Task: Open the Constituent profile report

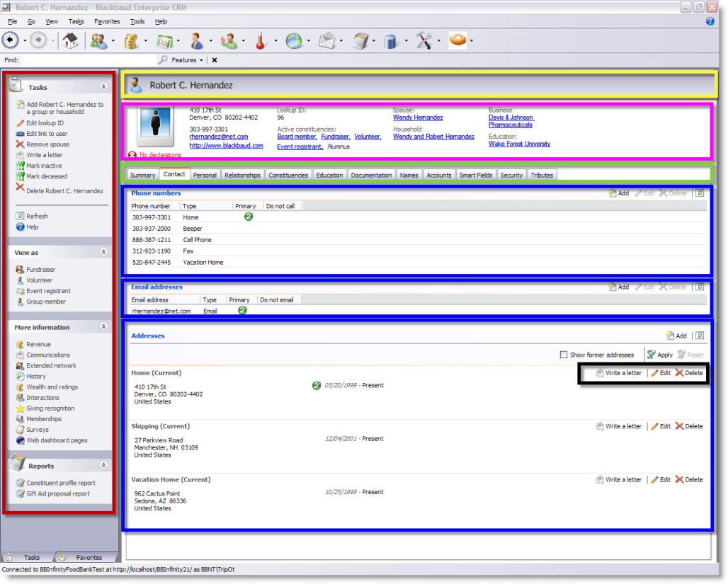Action: coord(60,483)
